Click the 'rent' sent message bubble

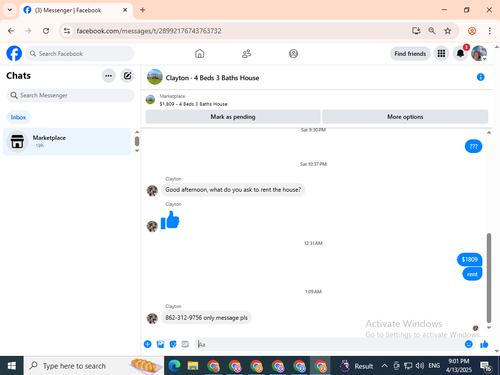[472, 274]
